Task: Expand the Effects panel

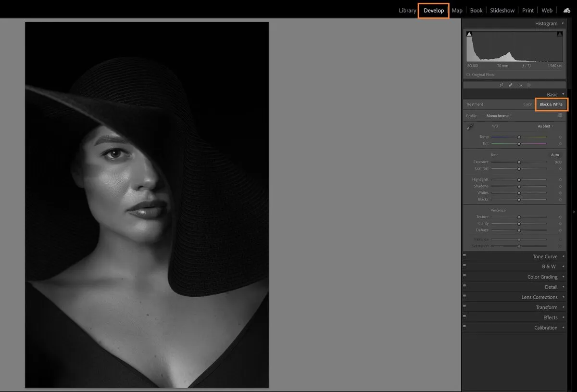Action: 563,317
